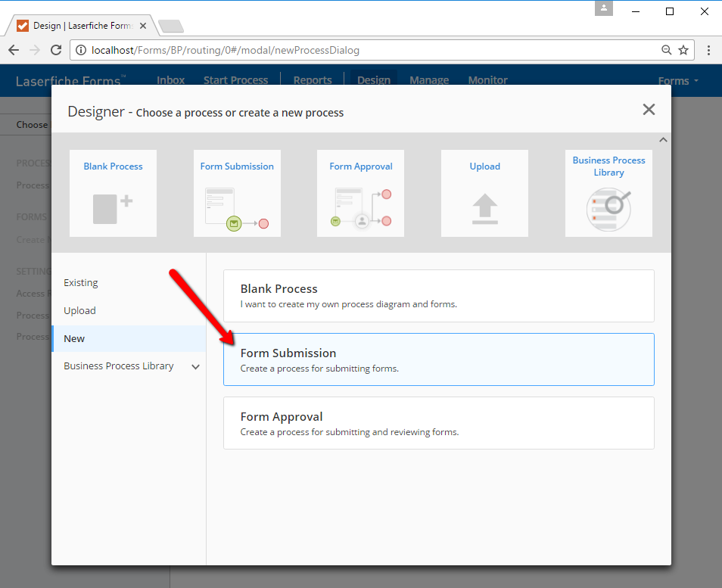The image size is (722, 588).
Task: Select the New sidebar tab
Action: [x=74, y=338]
